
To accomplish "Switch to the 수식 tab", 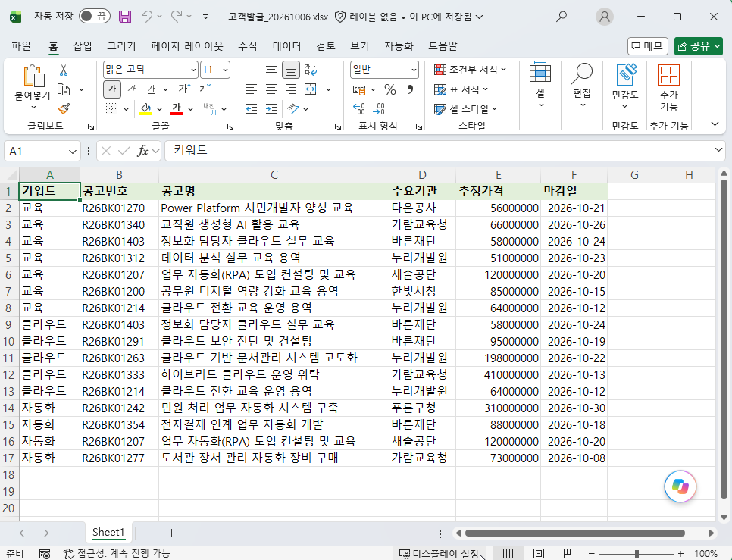I will tap(248, 45).
